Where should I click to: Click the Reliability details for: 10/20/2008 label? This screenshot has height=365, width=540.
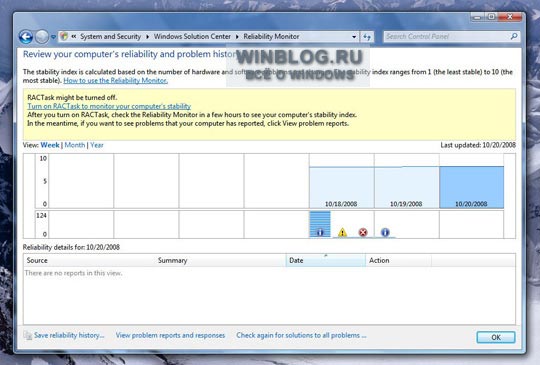(x=71, y=247)
